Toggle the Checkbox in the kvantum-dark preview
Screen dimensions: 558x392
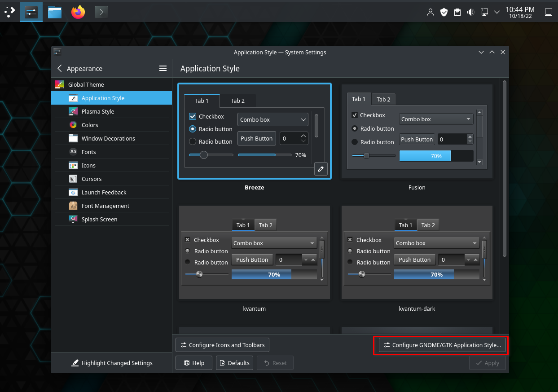[x=350, y=240]
